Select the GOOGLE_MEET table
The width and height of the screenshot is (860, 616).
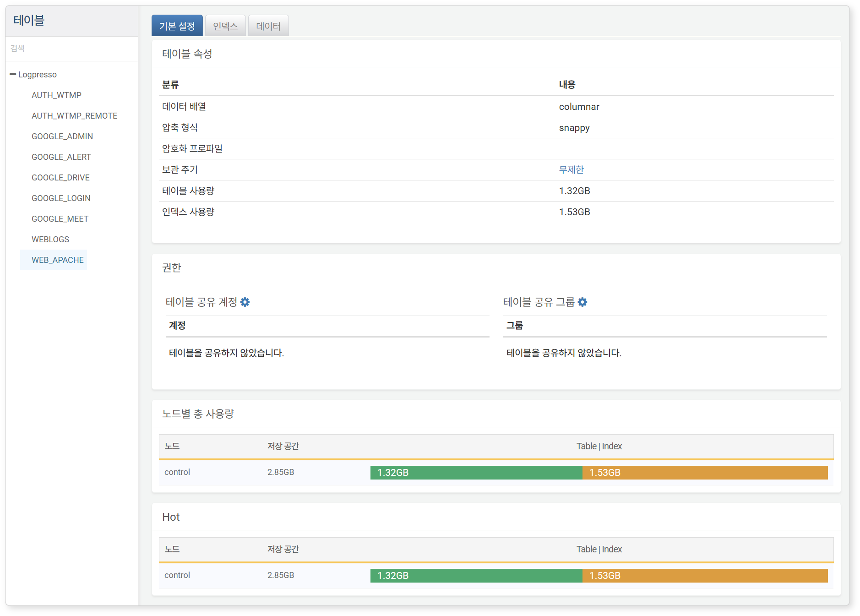60,219
